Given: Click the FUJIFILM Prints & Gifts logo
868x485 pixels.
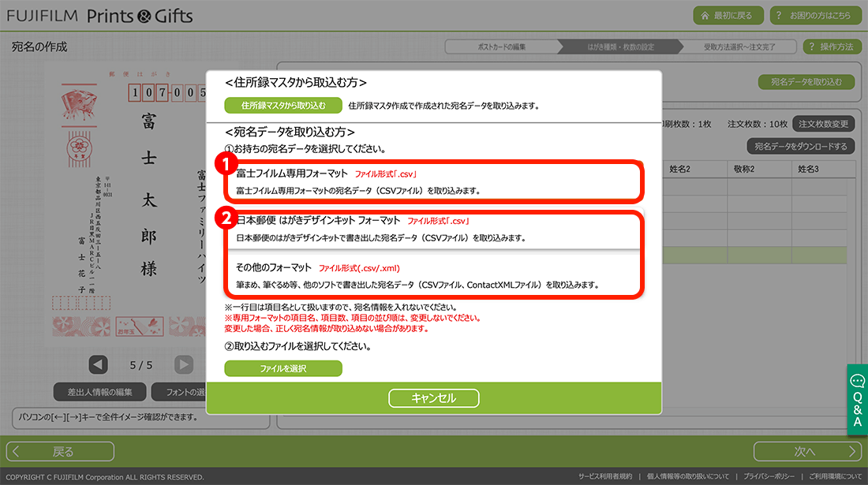Looking at the screenshot, I should (99, 16).
